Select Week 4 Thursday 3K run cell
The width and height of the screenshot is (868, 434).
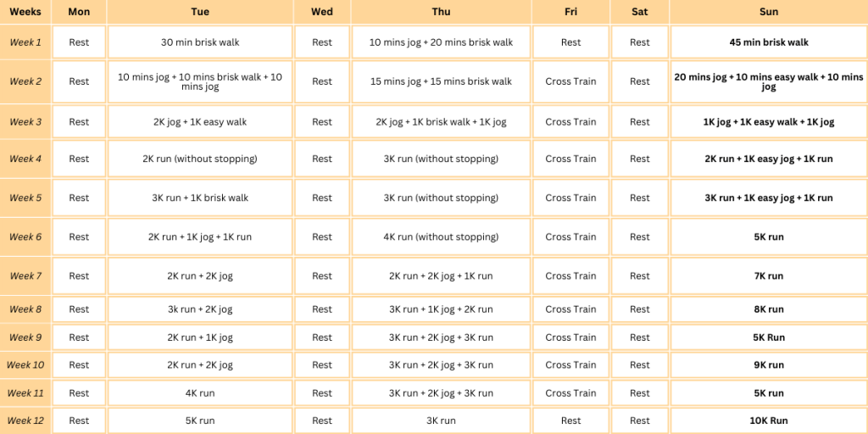pyautogui.click(x=441, y=159)
